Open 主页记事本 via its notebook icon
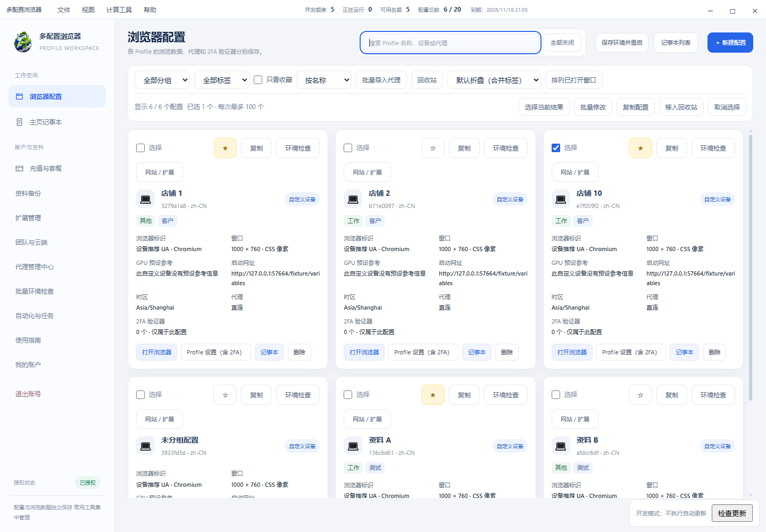Viewport: 766px width, 532px height. click(x=20, y=122)
